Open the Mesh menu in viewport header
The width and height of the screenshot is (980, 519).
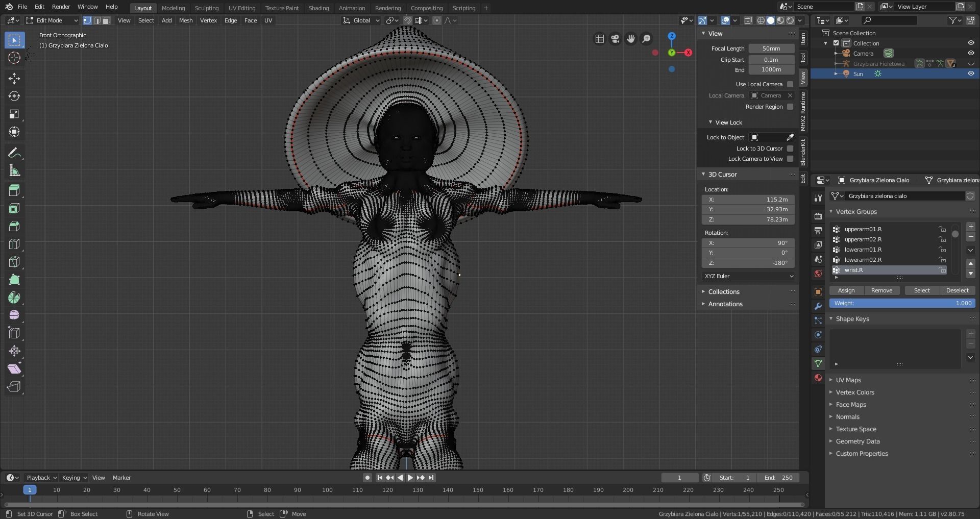click(x=186, y=20)
